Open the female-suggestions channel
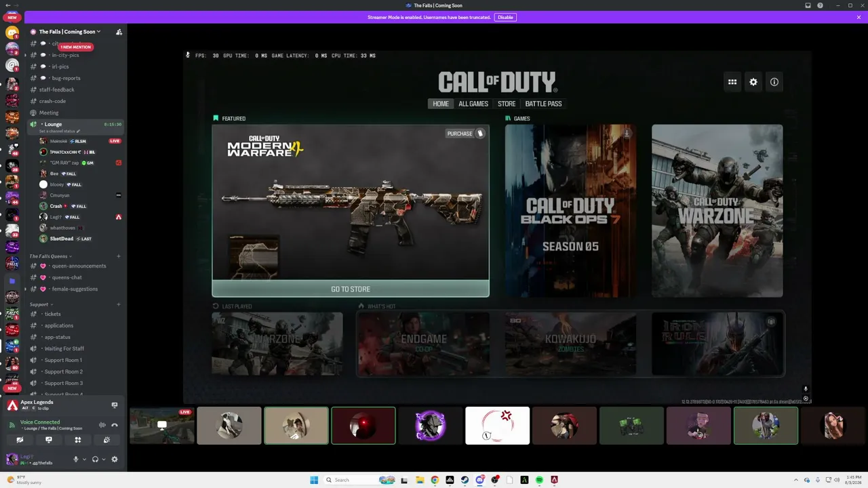The image size is (868, 488). coord(75,289)
